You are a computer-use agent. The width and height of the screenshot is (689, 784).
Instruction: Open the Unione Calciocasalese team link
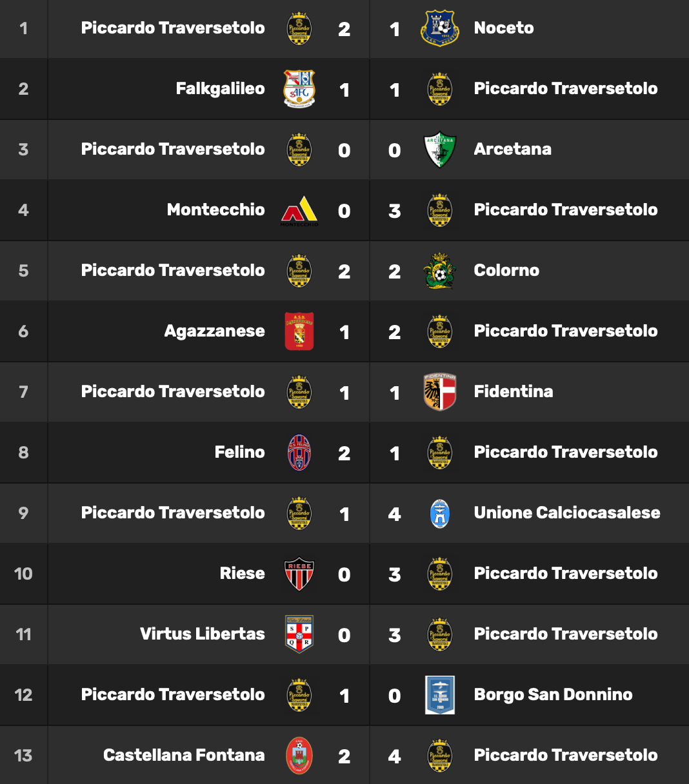[x=567, y=513]
